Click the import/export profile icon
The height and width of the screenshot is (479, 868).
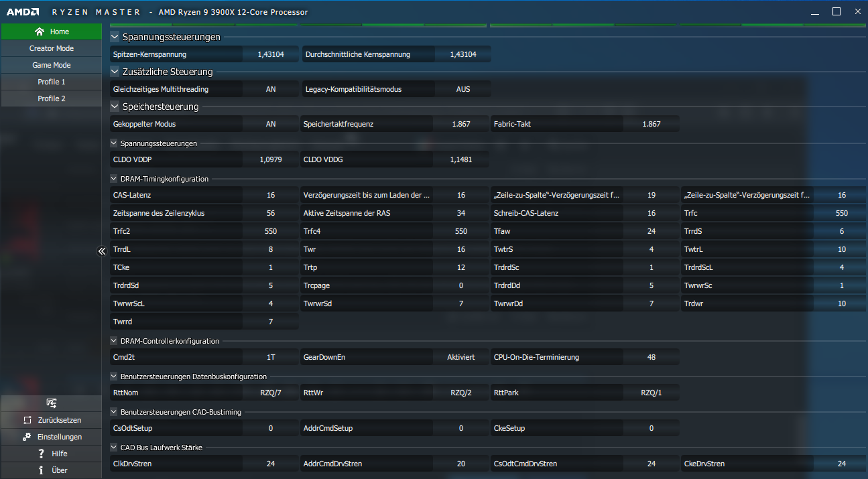(51, 403)
